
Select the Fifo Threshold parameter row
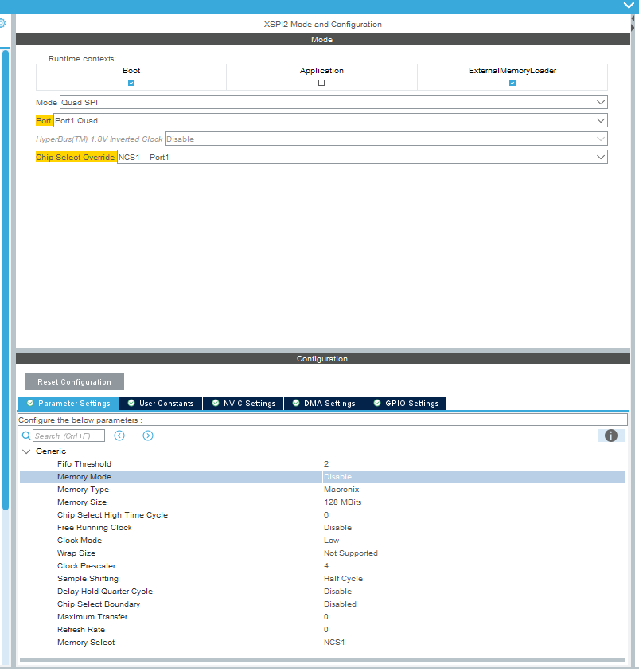(x=322, y=463)
